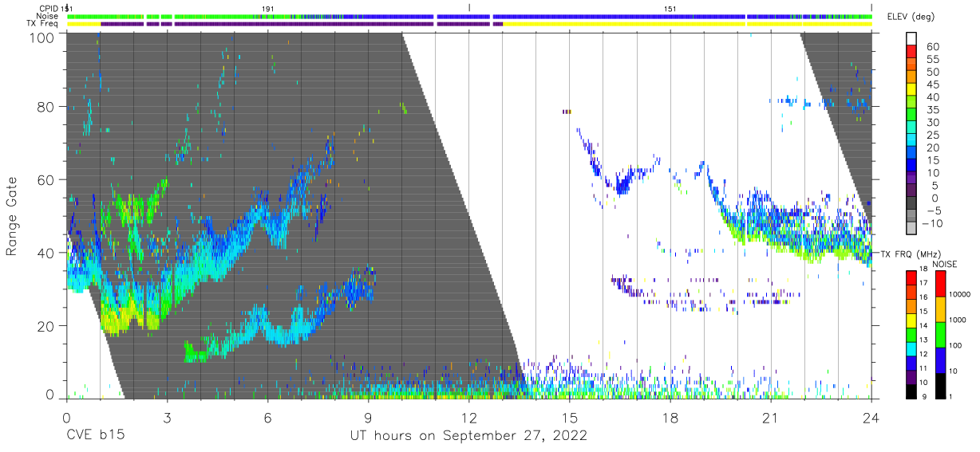
Task: Pick the red top segment of the NOISE colorbar
Action: tap(940, 284)
